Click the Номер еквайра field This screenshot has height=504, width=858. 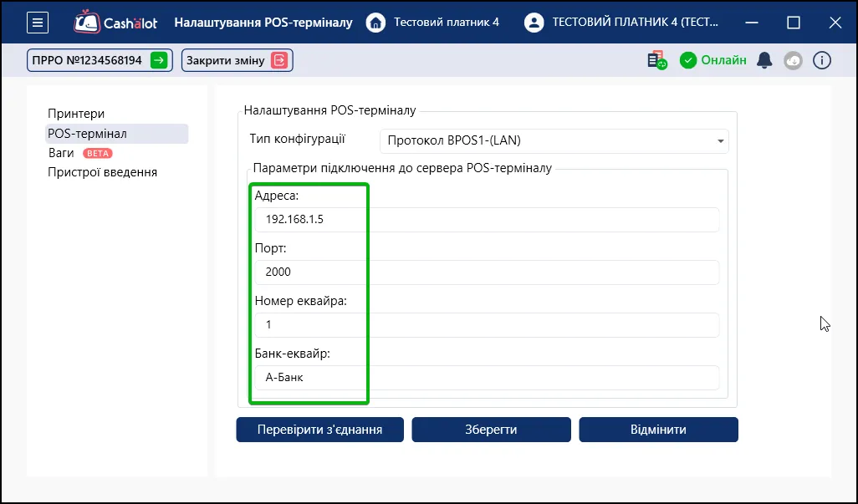point(487,324)
